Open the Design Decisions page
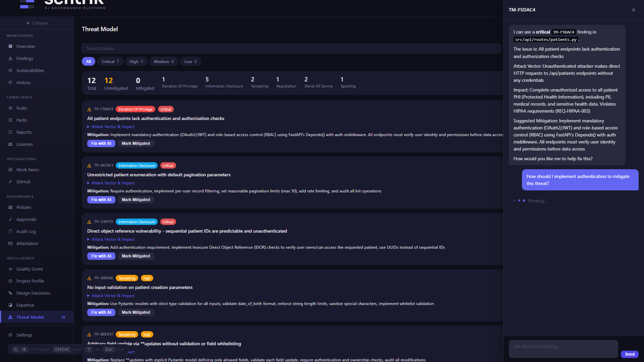 (x=33, y=293)
